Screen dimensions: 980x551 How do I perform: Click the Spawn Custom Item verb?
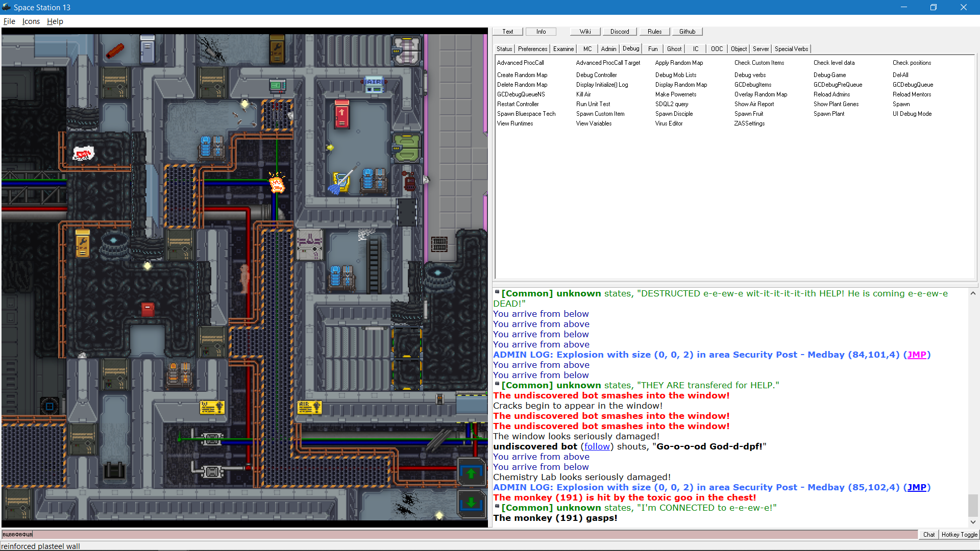[x=600, y=114]
